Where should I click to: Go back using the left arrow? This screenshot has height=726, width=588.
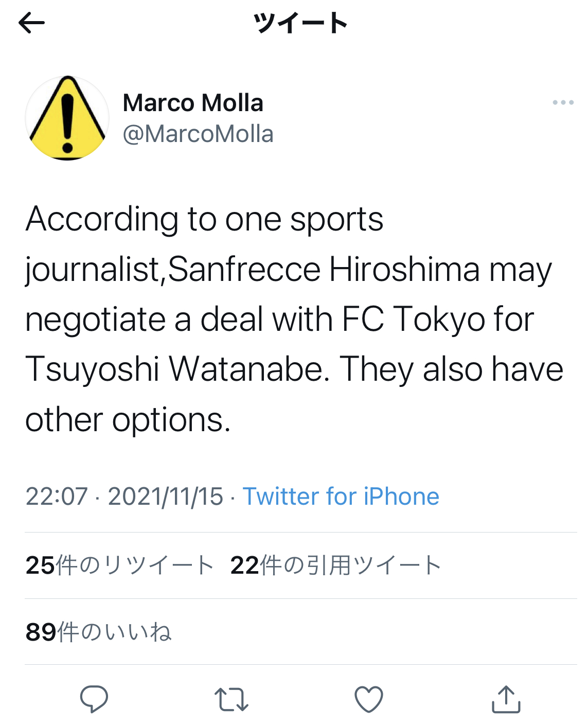pyautogui.click(x=31, y=23)
